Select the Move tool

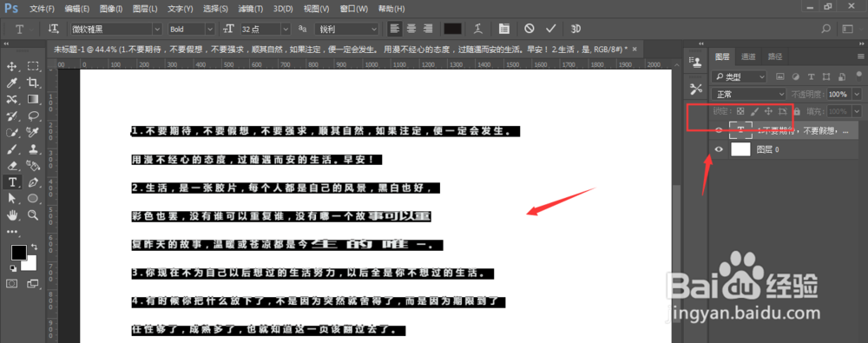[x=11, y=67]
